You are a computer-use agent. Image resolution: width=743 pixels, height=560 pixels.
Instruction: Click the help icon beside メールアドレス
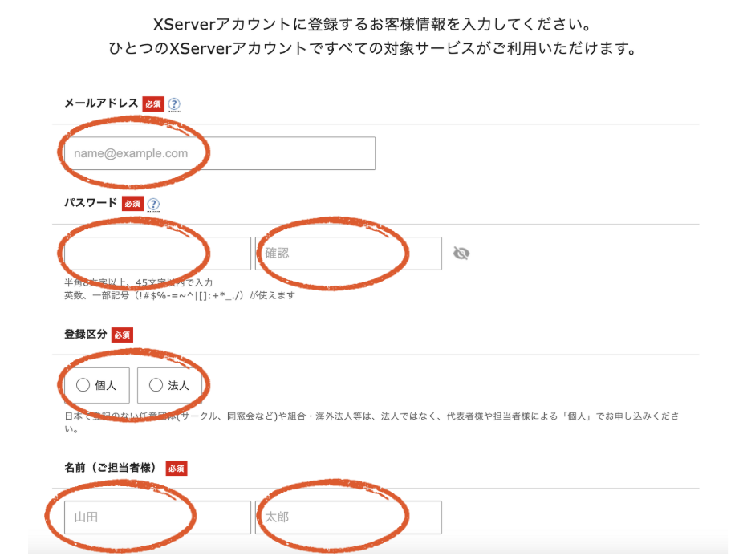[174, 103]
